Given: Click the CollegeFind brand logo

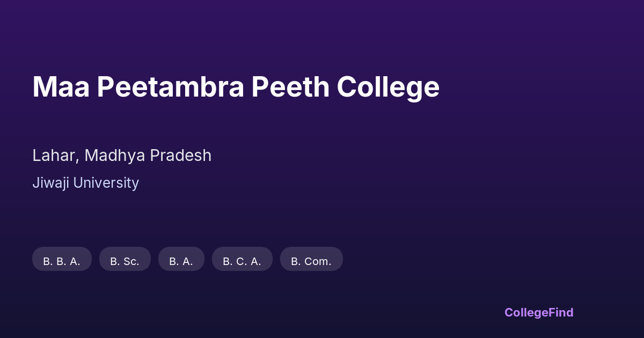Looking at the screenshot, I should (x=538, y=312).
